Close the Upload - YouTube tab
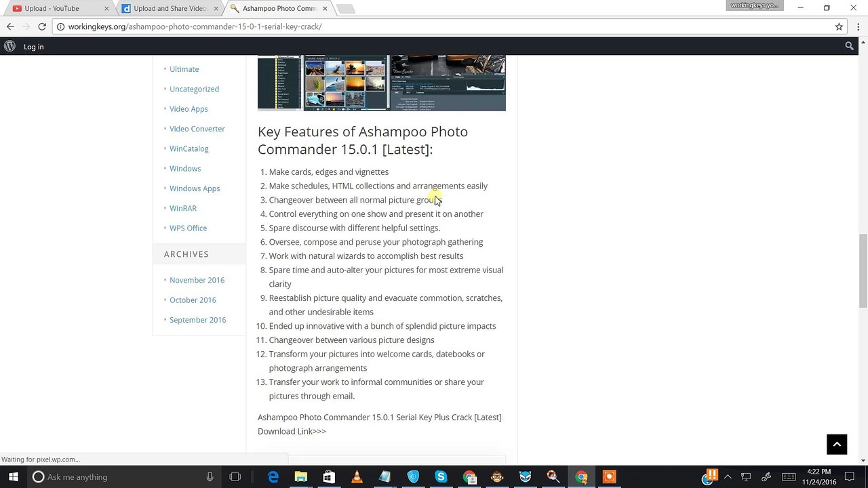Viewport: 868px width, 488px height. 106,9
